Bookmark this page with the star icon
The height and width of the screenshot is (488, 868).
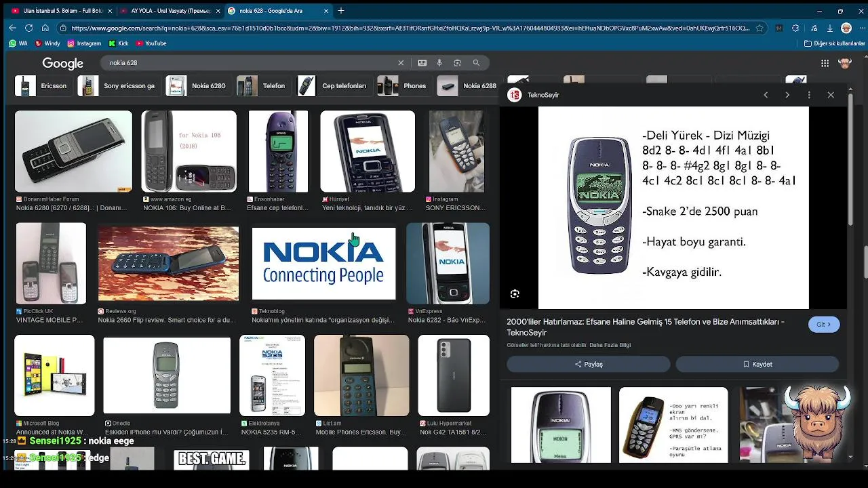(759, 28)
